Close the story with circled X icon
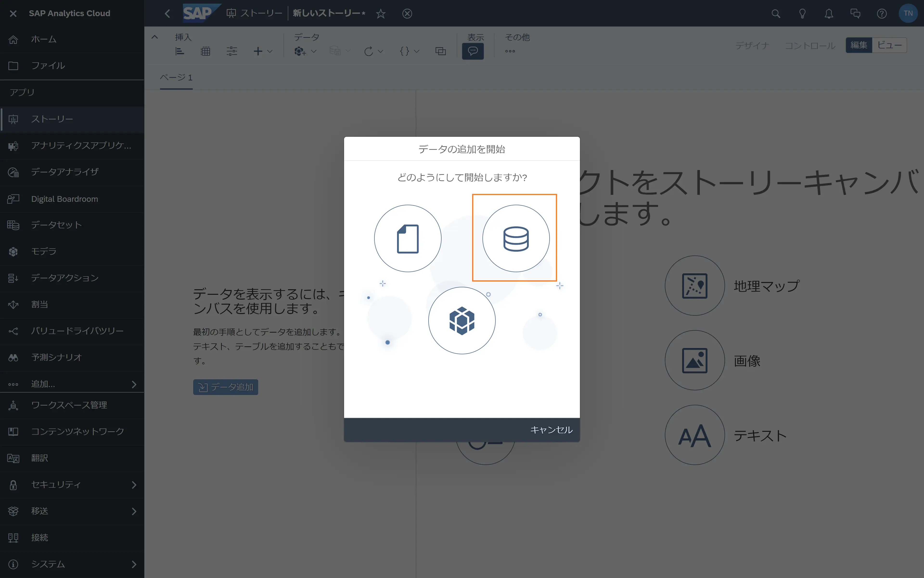Viewport: 924px width, 578px height. pos(407,14)
